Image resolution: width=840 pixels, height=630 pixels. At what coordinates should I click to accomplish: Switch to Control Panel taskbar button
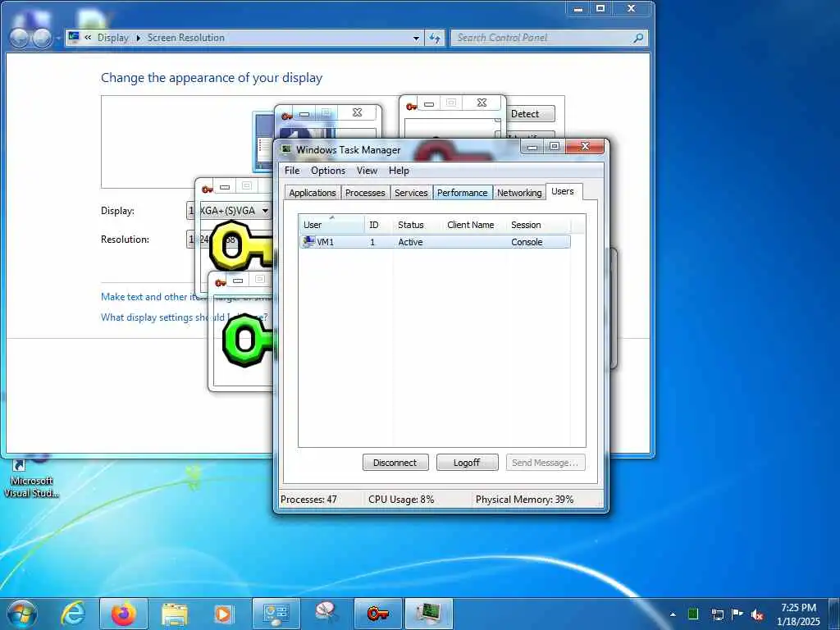point(276,614)
